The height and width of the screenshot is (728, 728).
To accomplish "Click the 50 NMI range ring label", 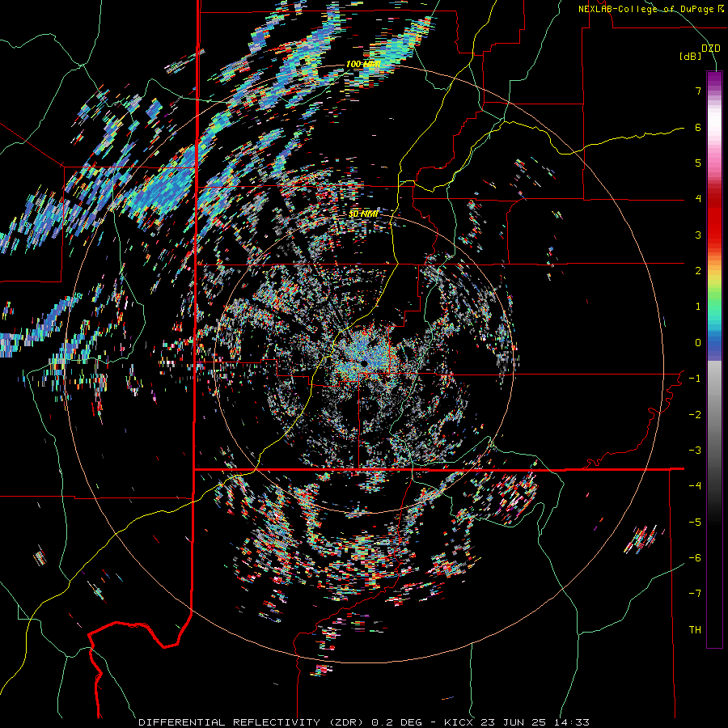I will click(x=363, y=214).
